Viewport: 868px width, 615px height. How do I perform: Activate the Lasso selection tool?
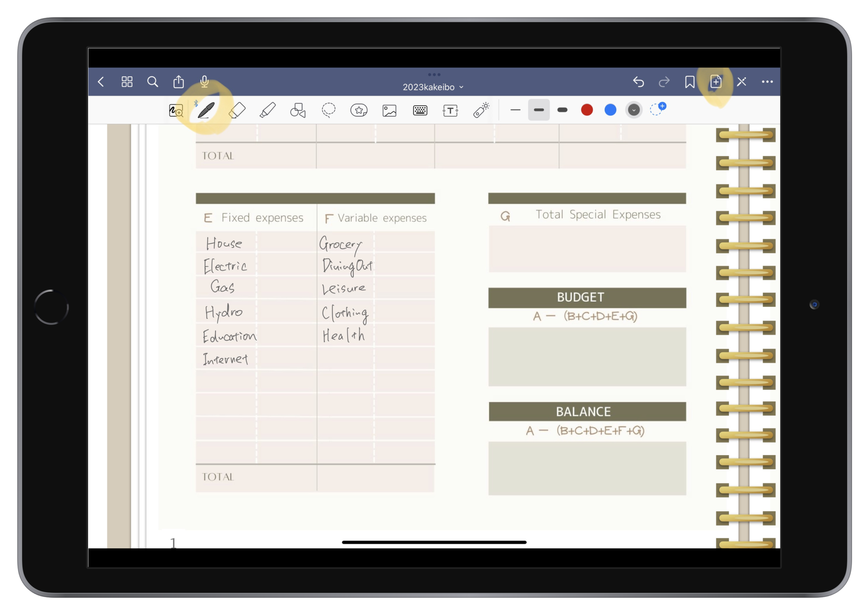click(x=328, y=110)
